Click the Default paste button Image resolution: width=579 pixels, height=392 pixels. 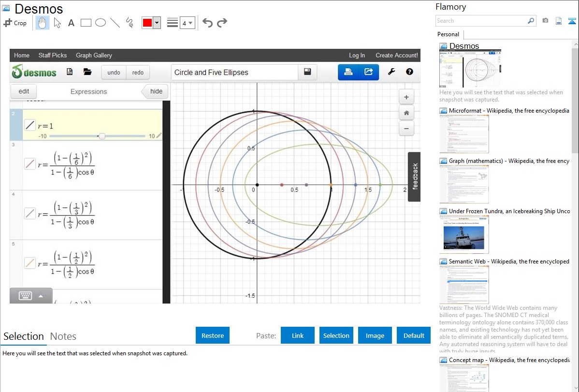coord(414,335)
